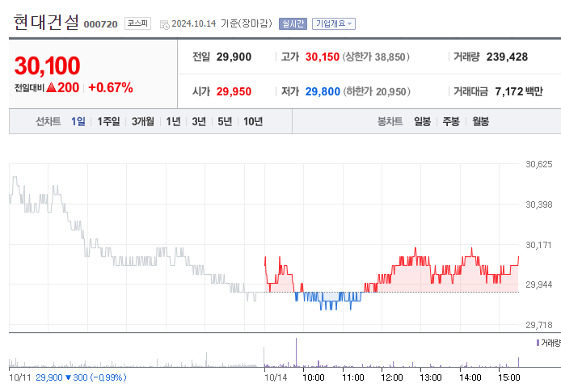The width and height of the screenshot is (561, 392).
Task: Click the +0.67% change rate
Action: click(111, 87)
